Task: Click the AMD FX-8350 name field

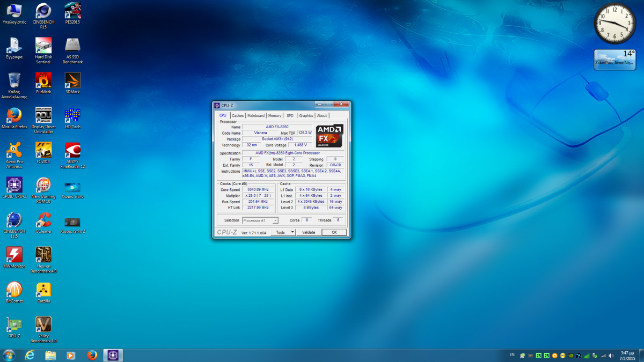Action: pyautogui.click(x=277, y=127)
